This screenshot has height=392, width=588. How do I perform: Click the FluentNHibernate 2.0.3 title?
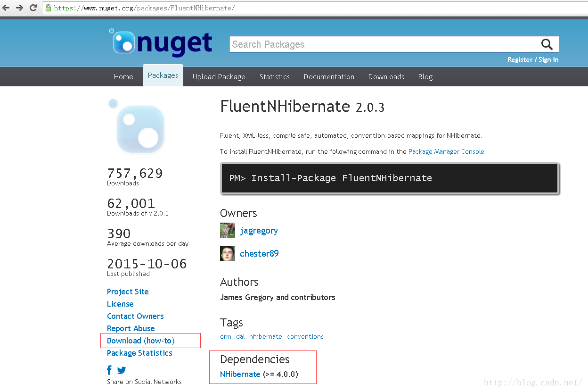point(302,106)
